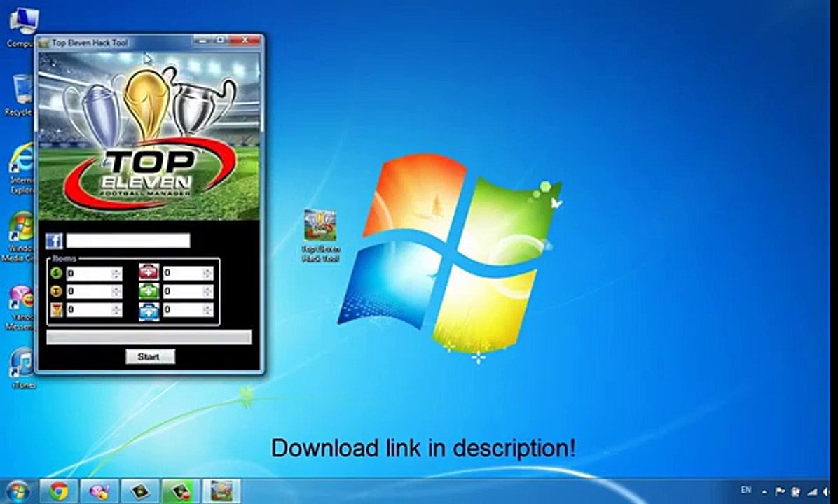Focus the Facebook account text field

128,241
